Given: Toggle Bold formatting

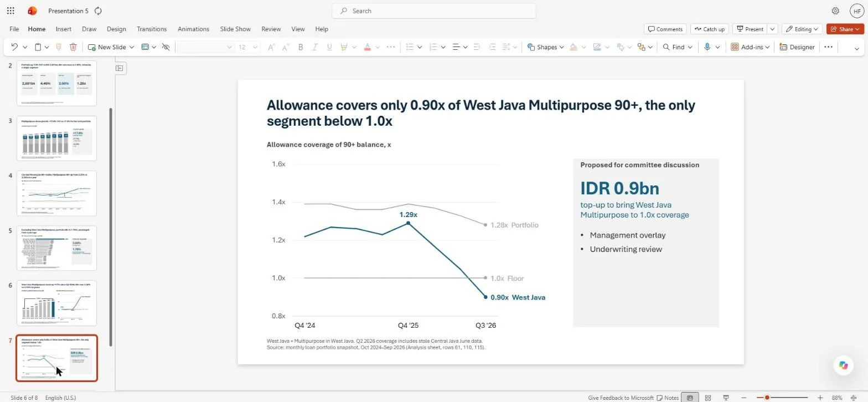Looking at the screenshot, I should [x=301, y=47].
